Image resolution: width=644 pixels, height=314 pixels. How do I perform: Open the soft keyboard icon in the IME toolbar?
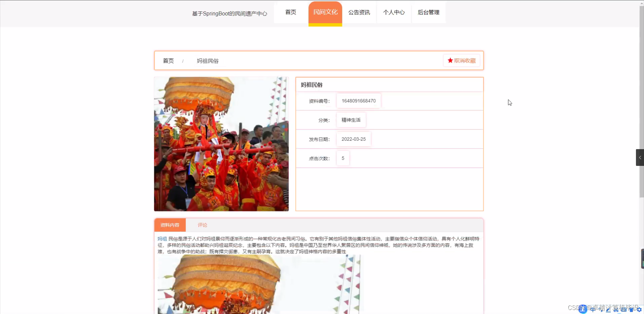coord(624,310)
